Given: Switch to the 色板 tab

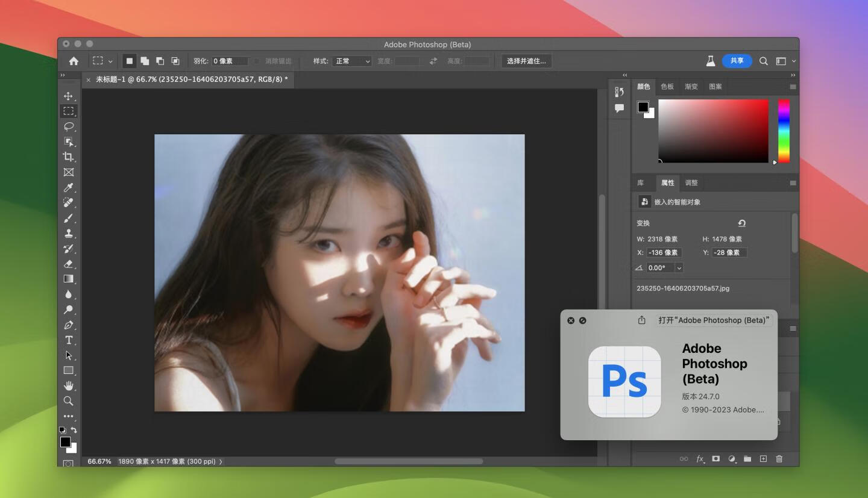Looking at the screenshot, I should [x=667, y=87].
